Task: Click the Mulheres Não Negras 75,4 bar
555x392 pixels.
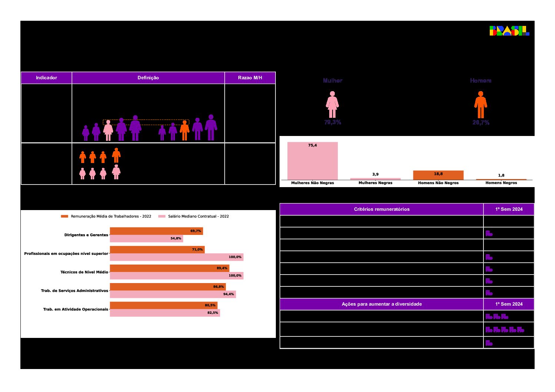Action: [313, 161]
